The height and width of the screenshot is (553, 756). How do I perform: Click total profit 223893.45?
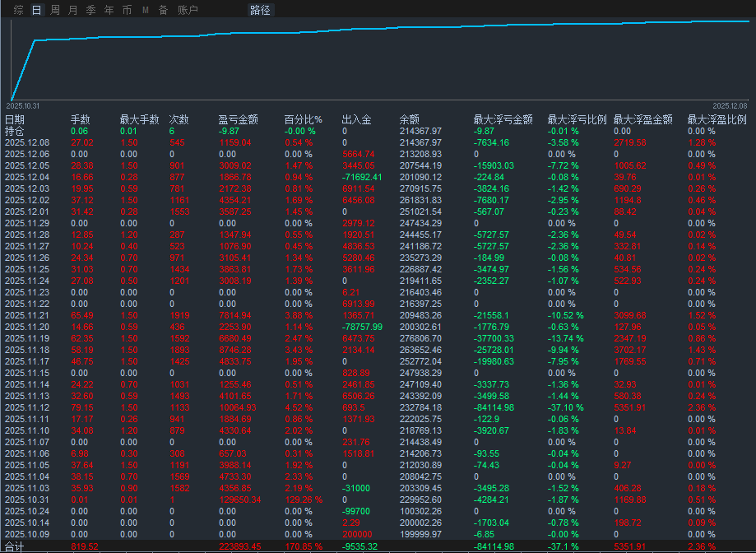click(x=239, y=546)
